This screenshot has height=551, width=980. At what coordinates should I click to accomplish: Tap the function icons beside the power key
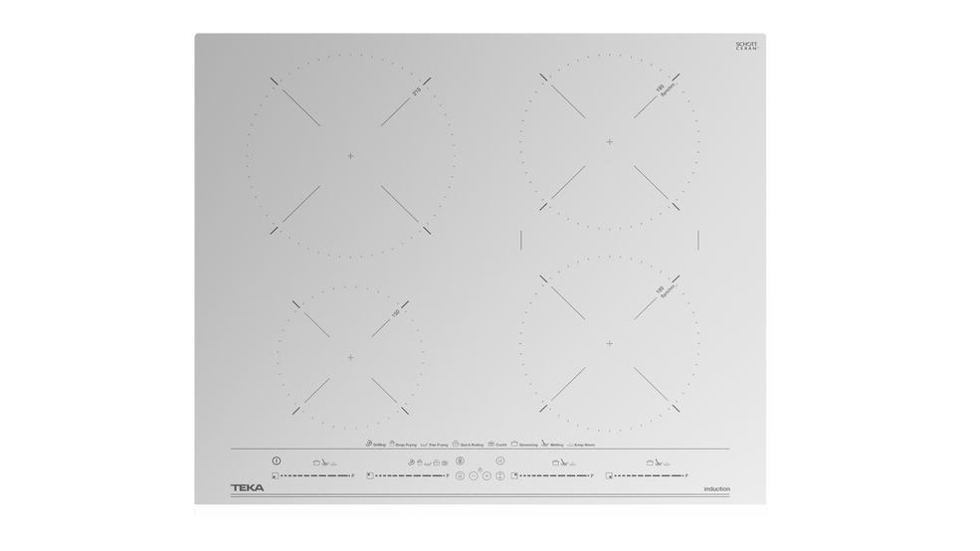(x=325, y=462)
